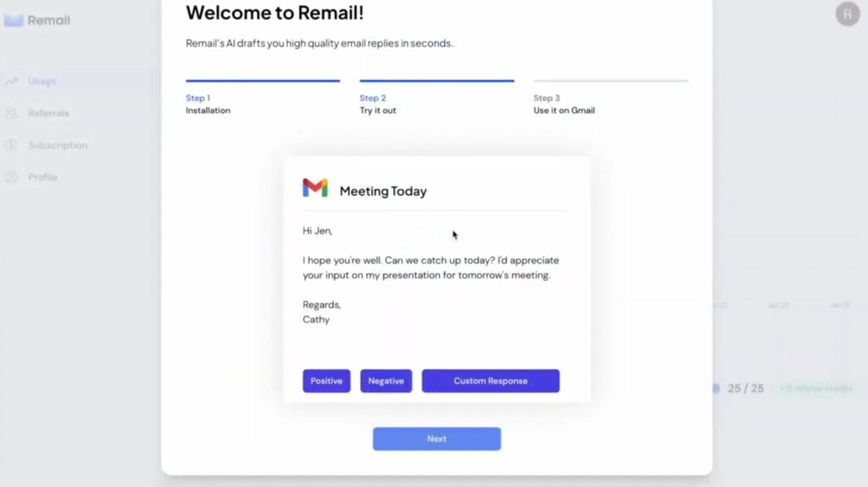Click the 'Hi Jen,' greeting text
The height and width of the screenshot is (487, 868).
click(x=317, y=231)
